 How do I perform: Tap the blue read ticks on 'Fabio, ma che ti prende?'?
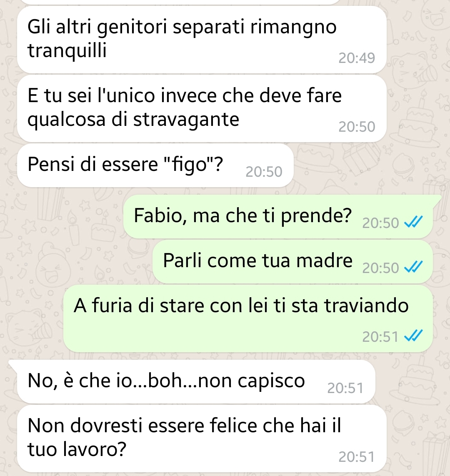pyautogui.click(x=413, y=222)
